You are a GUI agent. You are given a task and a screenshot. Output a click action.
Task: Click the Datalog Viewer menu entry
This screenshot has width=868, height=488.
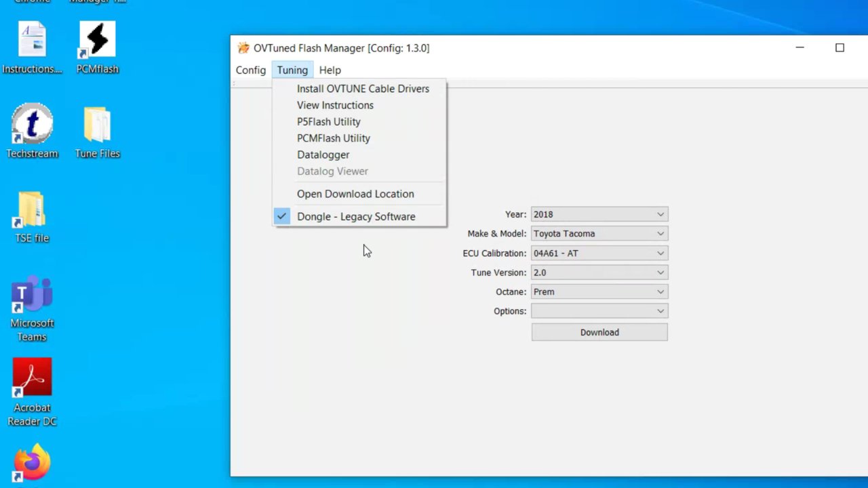359,171
